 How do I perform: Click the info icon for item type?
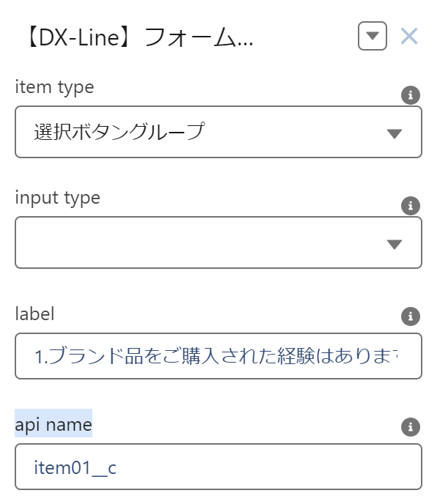pyautogui.click(x=411, y=95)
